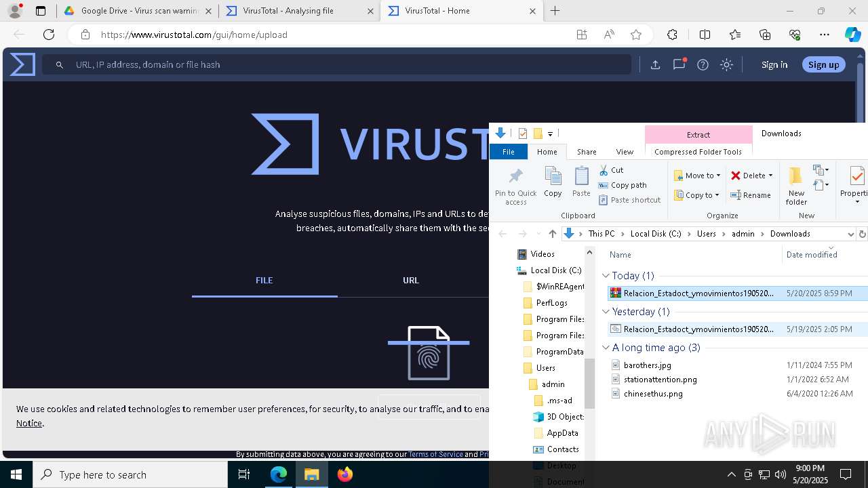
Task: Open address bar history dropdown in Explorer
Action: (x=850, y=234)
